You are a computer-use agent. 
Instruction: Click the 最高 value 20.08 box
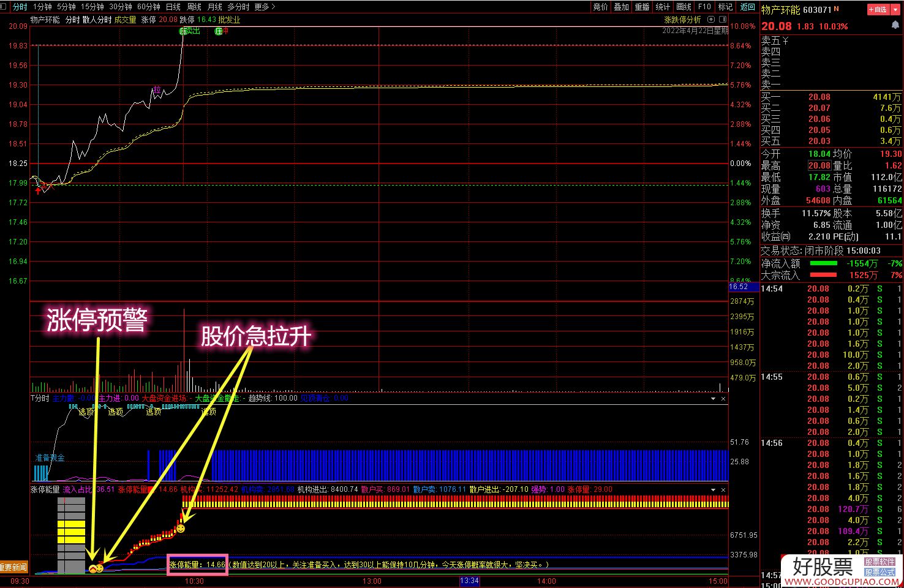click(x=819, y=165)
